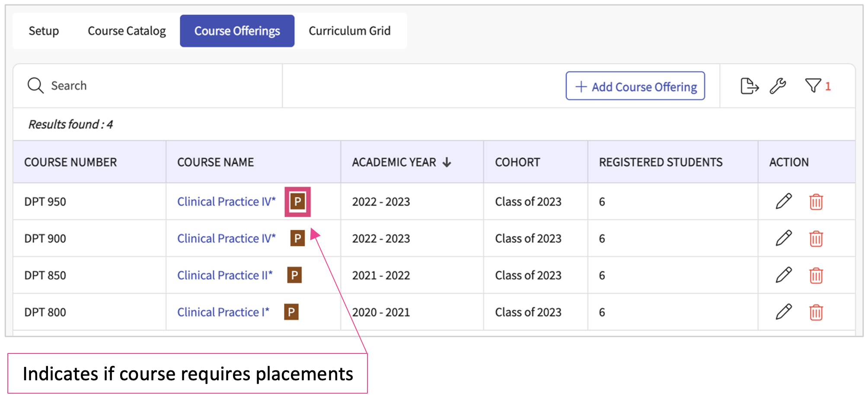868x398 pixels.
Task: Switch to the Setup tab
Action: [x=44, y=31]
